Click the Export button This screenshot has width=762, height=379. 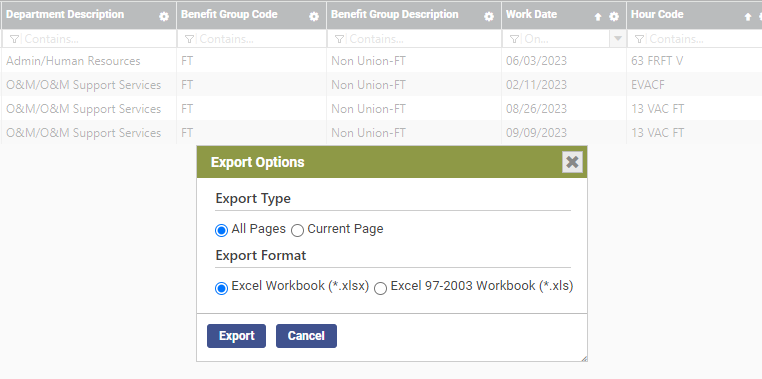[236, 336]
